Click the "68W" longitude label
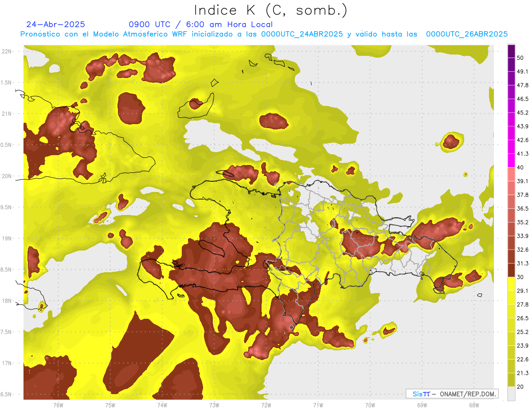Viewport: 532px width, 411px height. [x=473, y=405]
